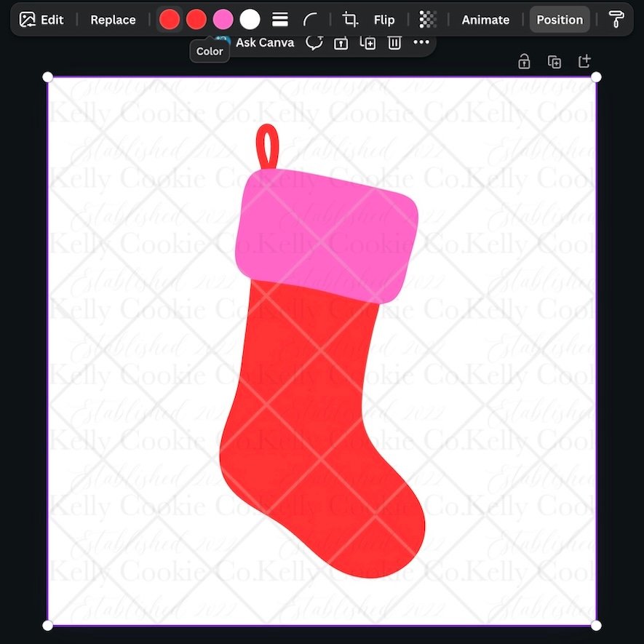Click the Replace button
644x644 pixels.
(x=113, y=20)
